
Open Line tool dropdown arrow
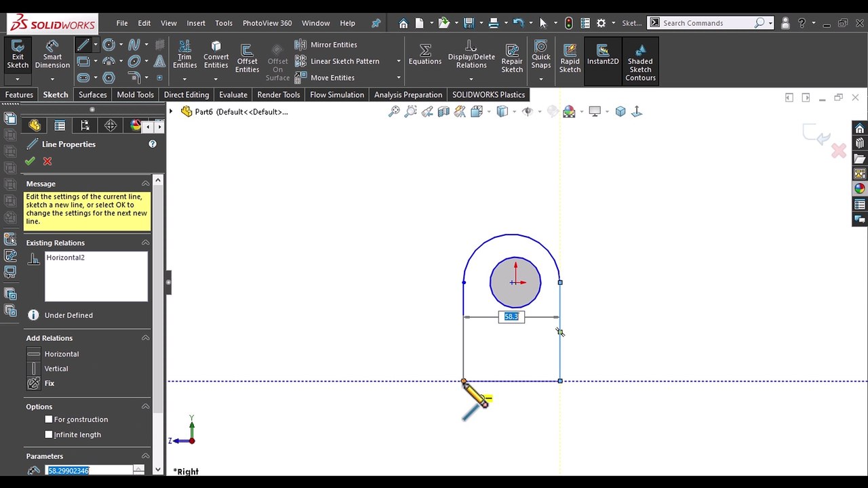tap(95, 45)
